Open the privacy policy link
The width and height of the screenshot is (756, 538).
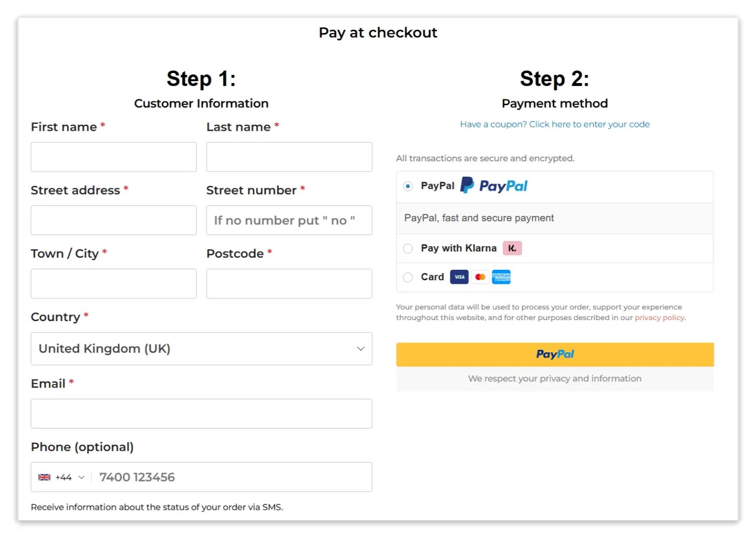659,318
